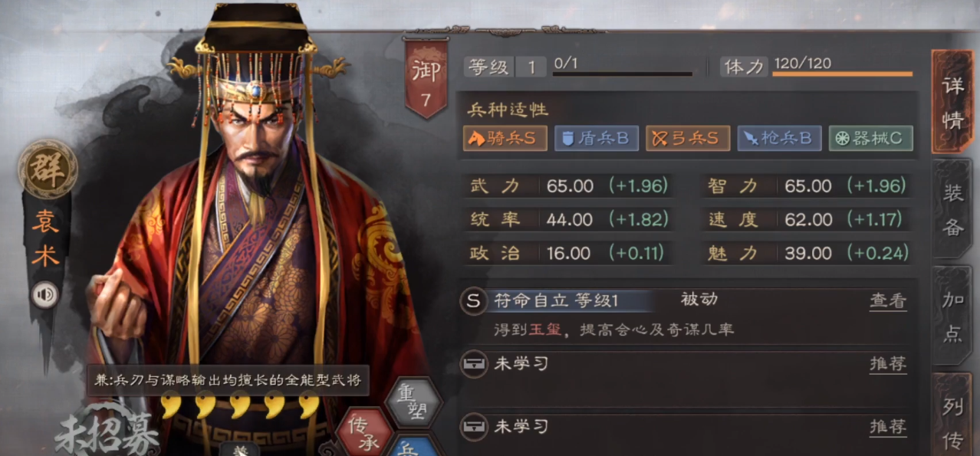Image resolution: width=980 pixels, height=456 pixels.
Task: Tap the 群 faction emblem
Action: [48, 168]
